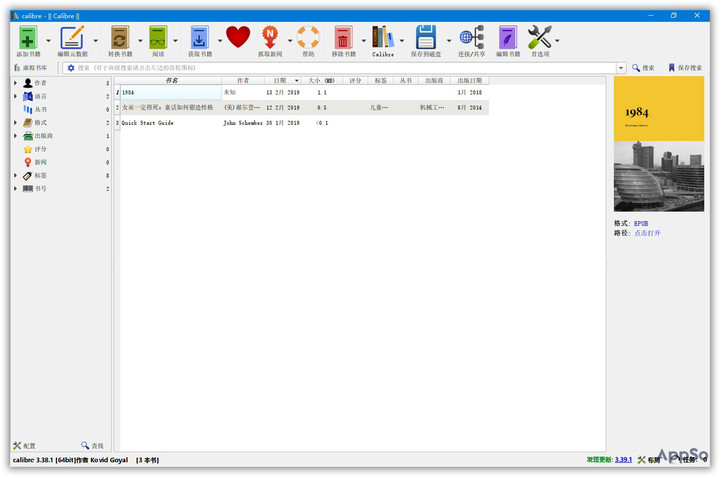
Task: Click the Convert books (转换书籍) icon
Action: tap(120, 38)
